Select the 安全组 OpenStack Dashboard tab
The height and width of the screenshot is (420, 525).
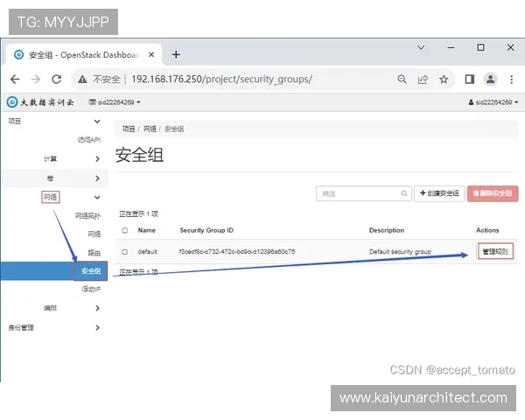84,54
